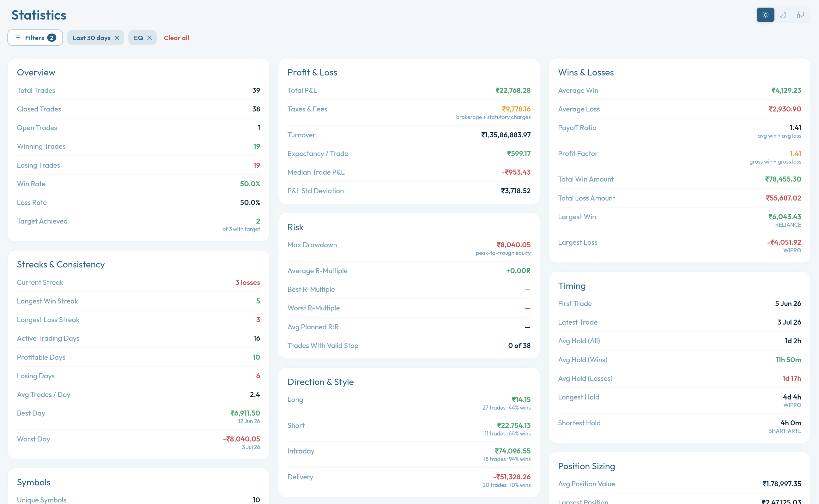This screenshot has height=504, width=819.
Task: Click the Target Achieved value 2
Action: pos(258,221)
